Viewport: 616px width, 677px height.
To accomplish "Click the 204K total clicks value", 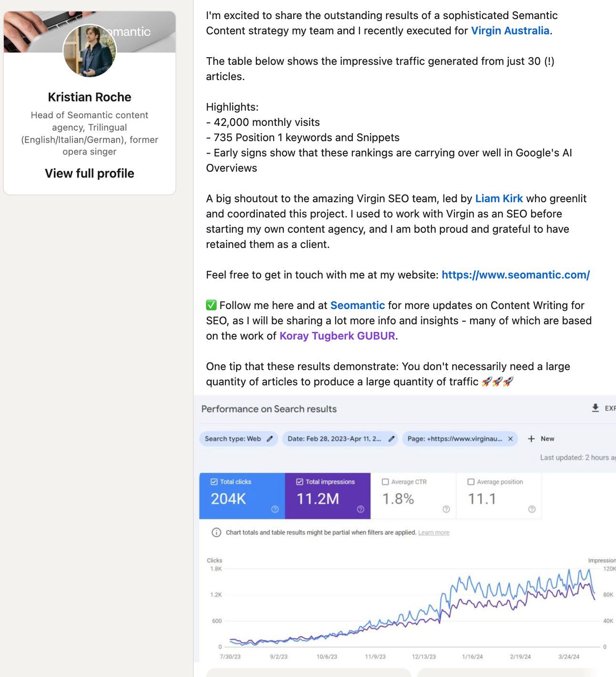I will coord(228,499).
